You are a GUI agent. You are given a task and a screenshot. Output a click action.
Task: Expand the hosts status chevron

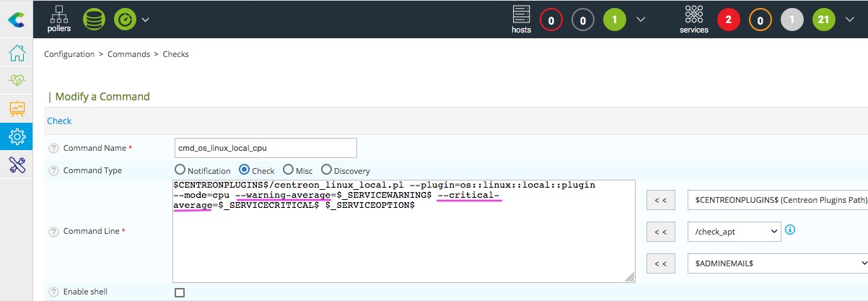click(x=641, y=19)
